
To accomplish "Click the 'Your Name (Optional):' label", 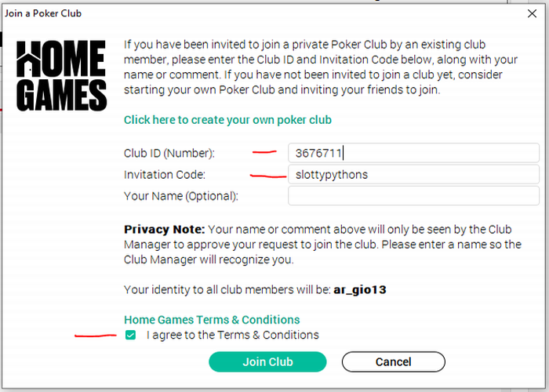I will pos(180,196).
